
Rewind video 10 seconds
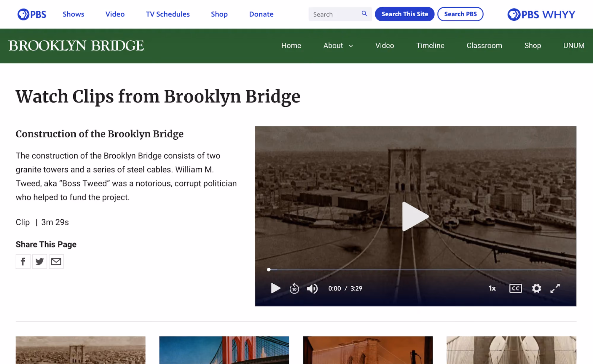pyautogui.click(x=294, y=288)
